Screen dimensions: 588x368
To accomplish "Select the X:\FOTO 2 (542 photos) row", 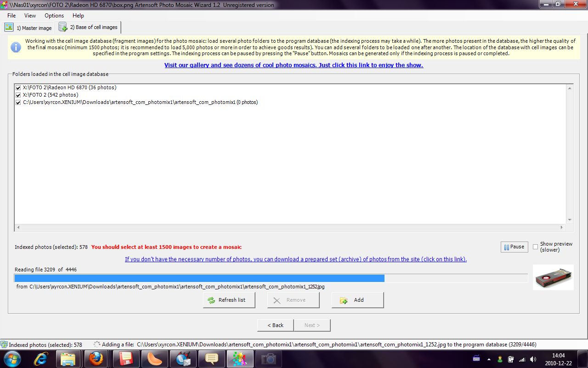I will [51, 95].
